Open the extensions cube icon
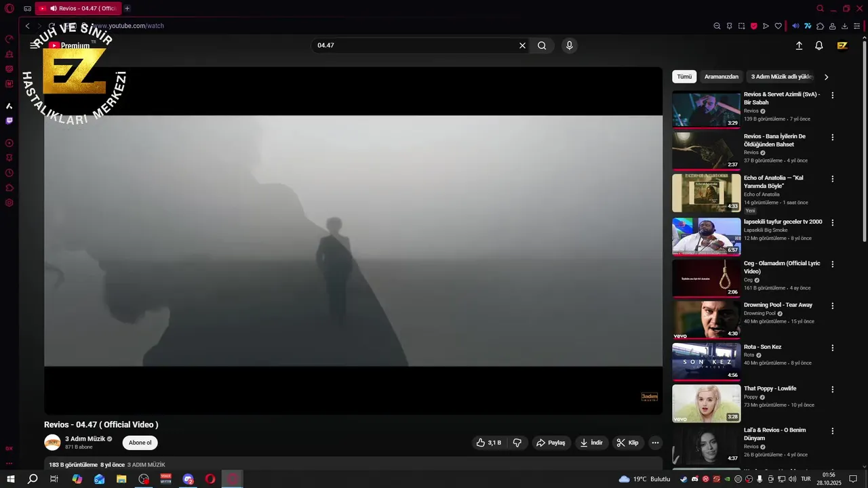The image size is (868, 488). pyautogui.click(x=820, y=26)
